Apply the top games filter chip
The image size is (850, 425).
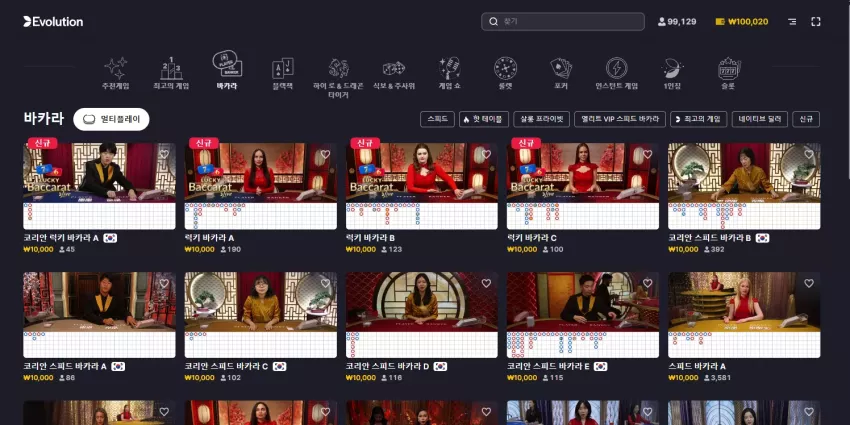tap(698, 119)
